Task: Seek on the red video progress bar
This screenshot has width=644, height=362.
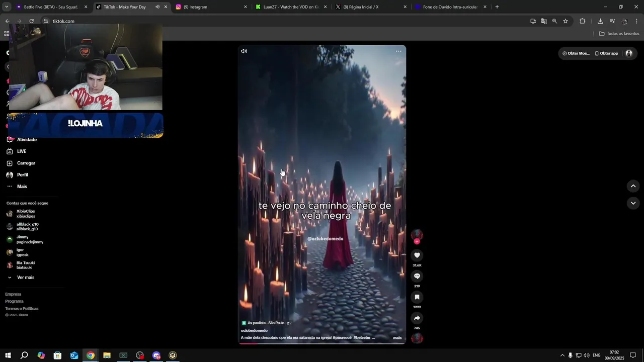Action: tap(322, 343)
